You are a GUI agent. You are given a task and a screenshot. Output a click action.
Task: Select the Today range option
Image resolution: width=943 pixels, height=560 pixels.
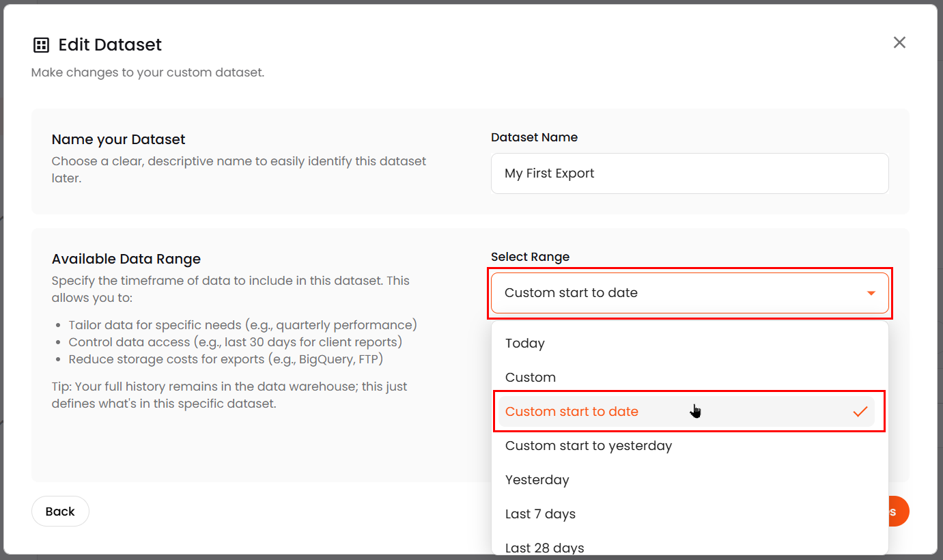tap(524, 344)
